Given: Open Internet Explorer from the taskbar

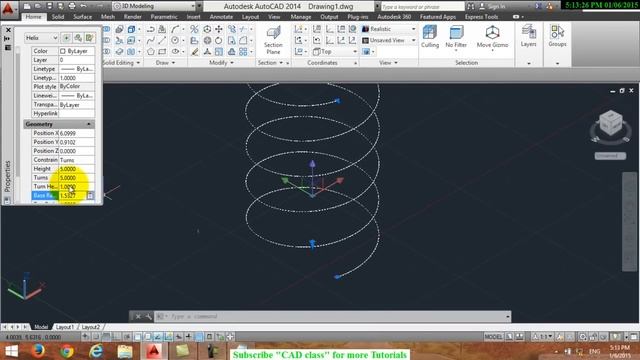Looking at the screenshot, I should click(x=96, y=351).
